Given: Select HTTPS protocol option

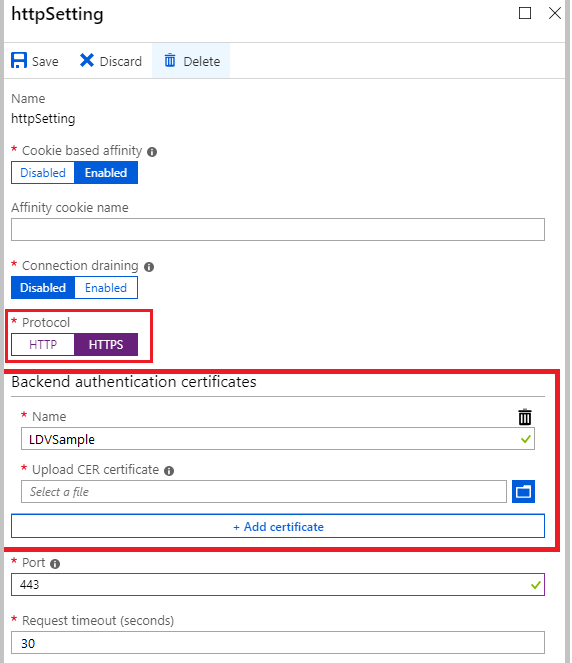Looking at the screenshot, I should (x=106, y=345).
